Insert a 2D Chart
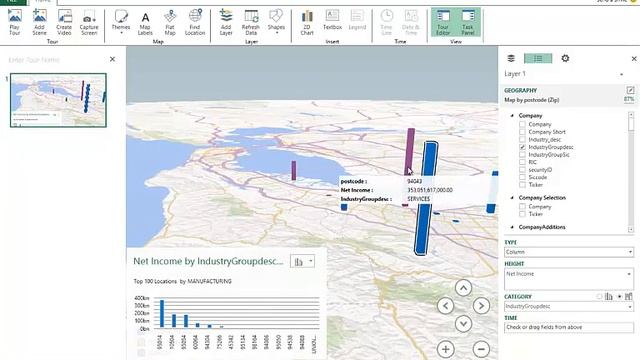Screen dimensions: 640x360 click(x=307, y=22)
